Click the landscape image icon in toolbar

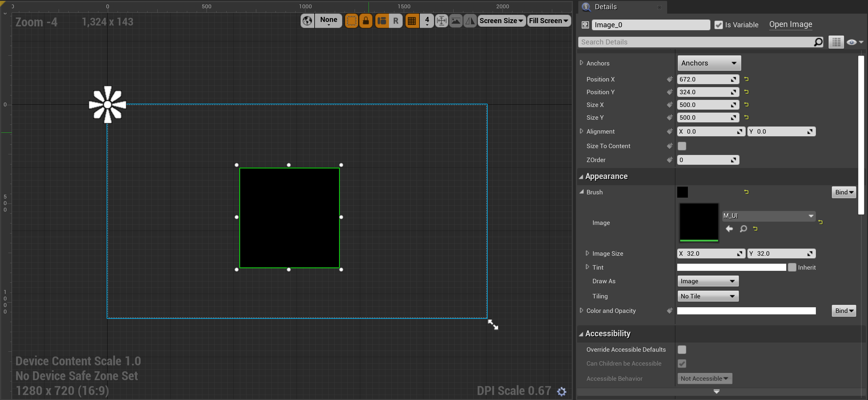(x=456, y=21)
